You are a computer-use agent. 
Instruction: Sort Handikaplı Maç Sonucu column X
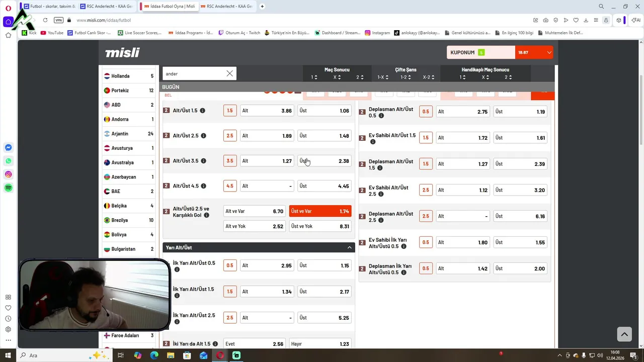click(485, 77)
